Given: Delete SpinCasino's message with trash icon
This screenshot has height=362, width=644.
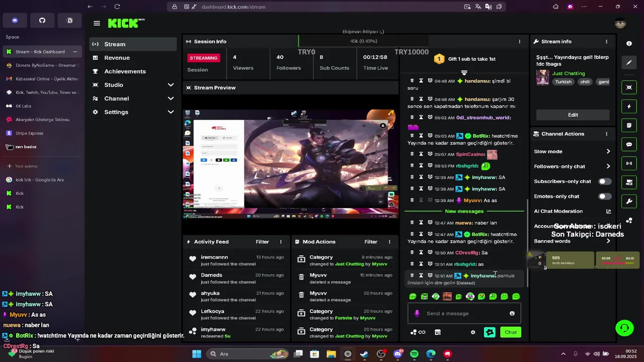Looking at the screenshot, I should [412, 154].
